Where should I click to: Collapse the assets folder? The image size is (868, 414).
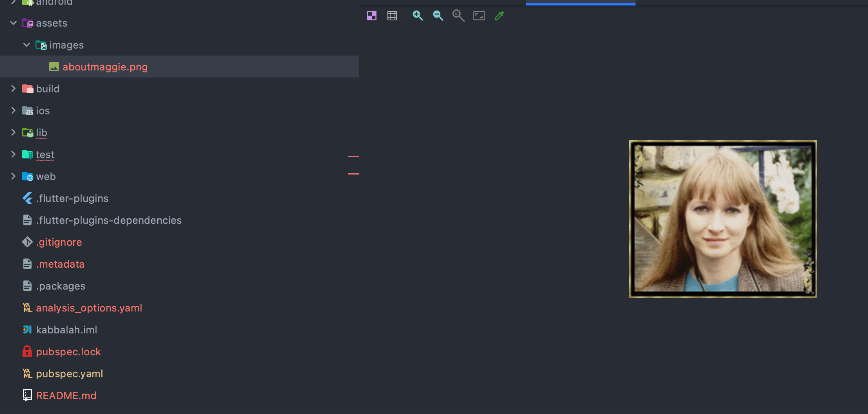pyautogui.click(x=13, y=23)
